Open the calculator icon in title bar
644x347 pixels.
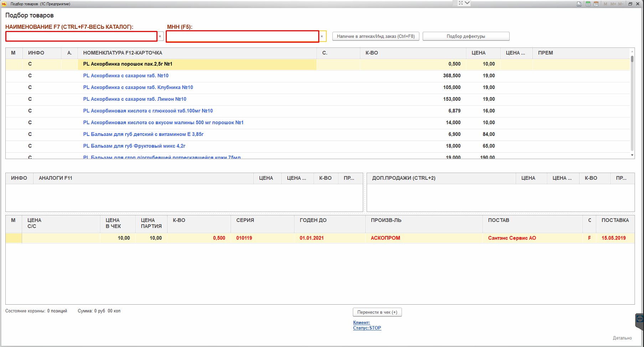pyautogui.click(x=588, y=4)
